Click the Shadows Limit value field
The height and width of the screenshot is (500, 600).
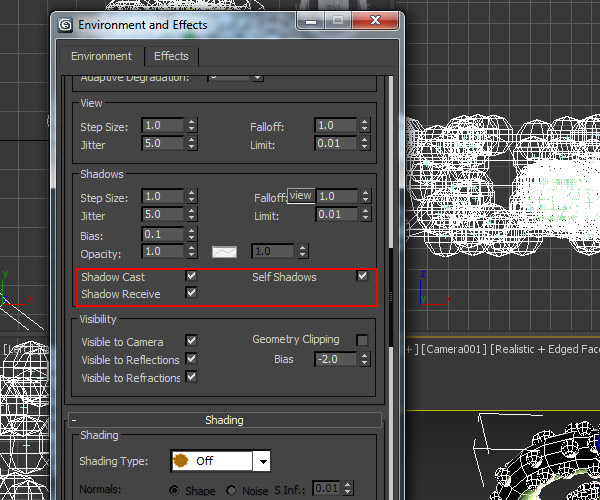click(337, 214)
